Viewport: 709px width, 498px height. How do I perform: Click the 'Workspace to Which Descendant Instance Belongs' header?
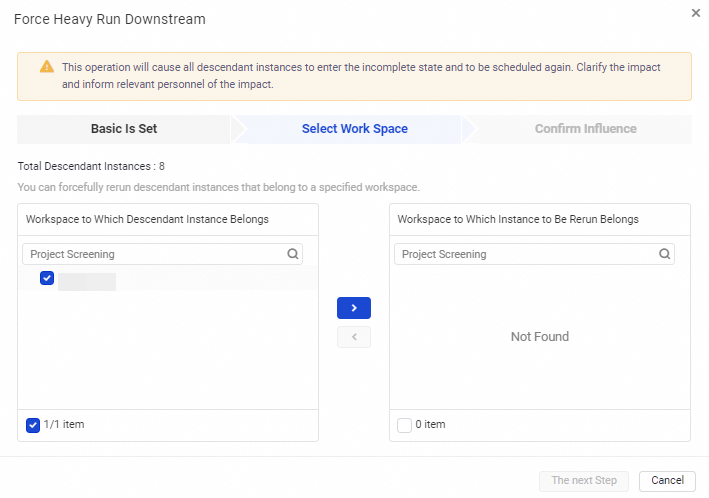(x=147, y=219)
